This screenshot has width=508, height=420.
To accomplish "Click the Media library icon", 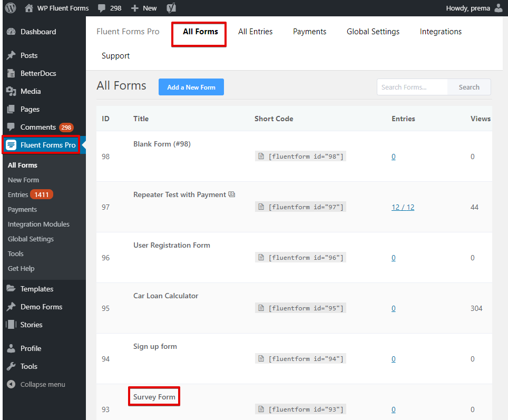I will (x=12, y=91).
